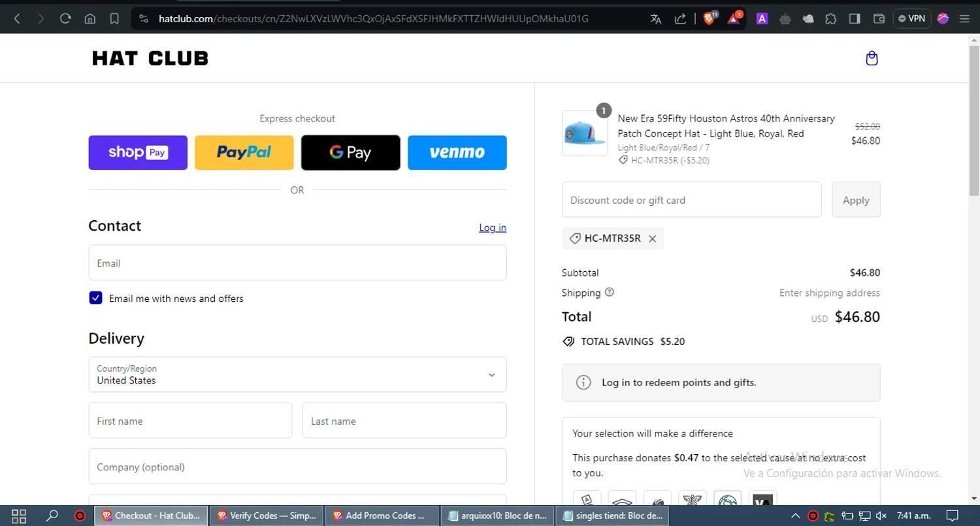Image resolution: width=980 pixels, height=526 pixels.
Task: Open notification center icon
Action: point(953,516)
